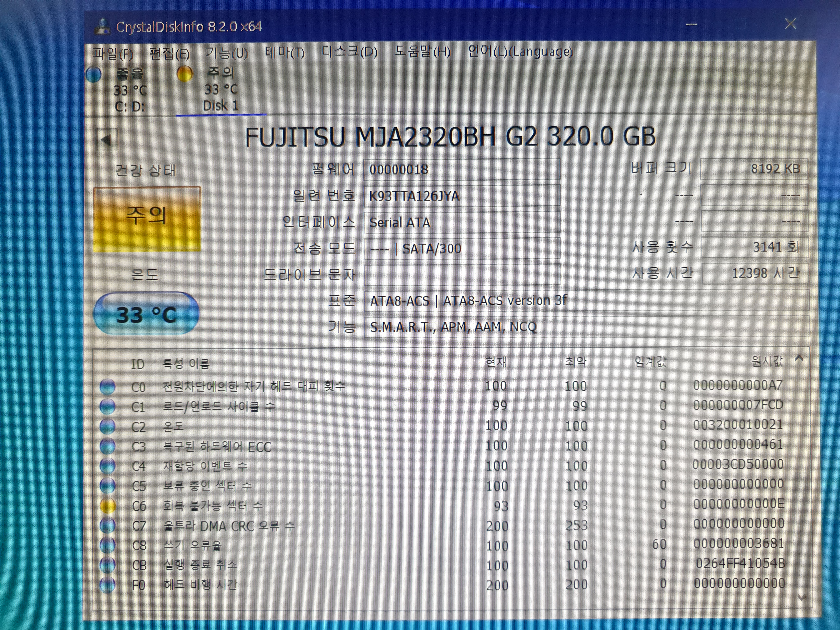Select the 울트라 DMA CRC 오류 수 row
Image resolution: width=840 pixels, height=630 pixels.
[x=442, y=525]
